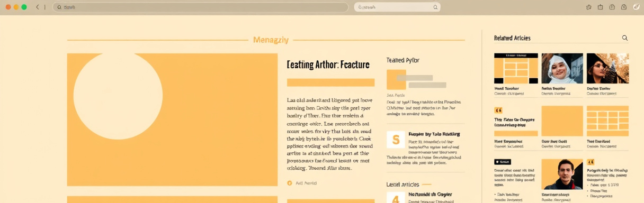The width and height of the screenshot is (644, 203).
Task: Click the browser back arrow
Action: tap(37, 7)
